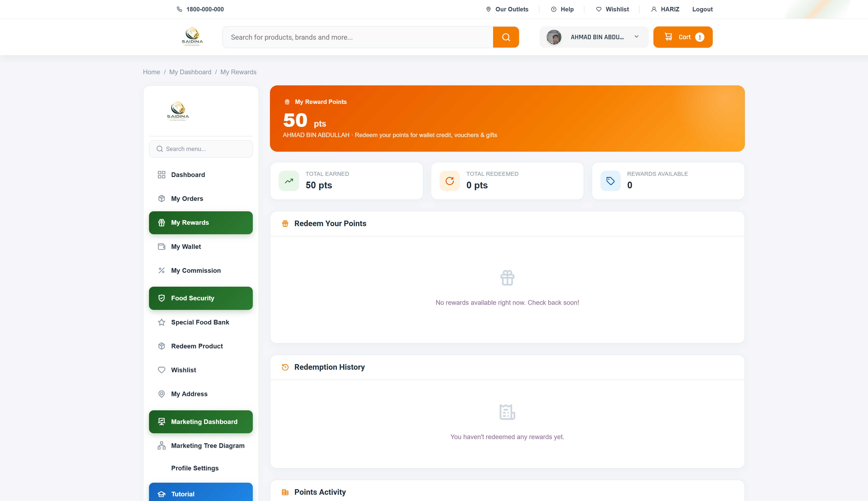This screenshot has width=868, height=501.
Task: Click the Total Earned trending-up icon
Action: coord(289,181)
